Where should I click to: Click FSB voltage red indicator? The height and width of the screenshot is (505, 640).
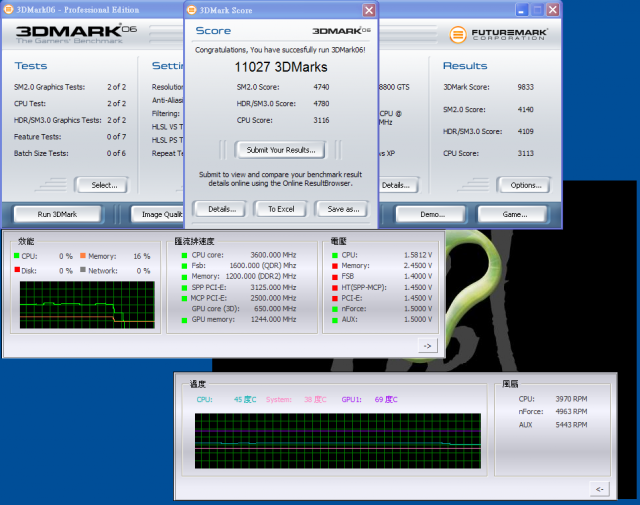(x=335, y=277)
